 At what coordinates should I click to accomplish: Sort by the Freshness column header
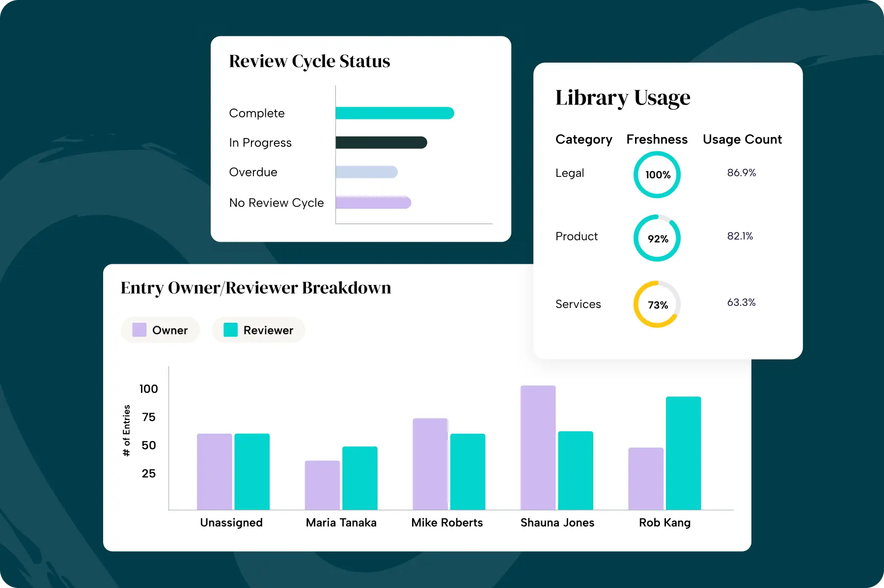(657, 140)
